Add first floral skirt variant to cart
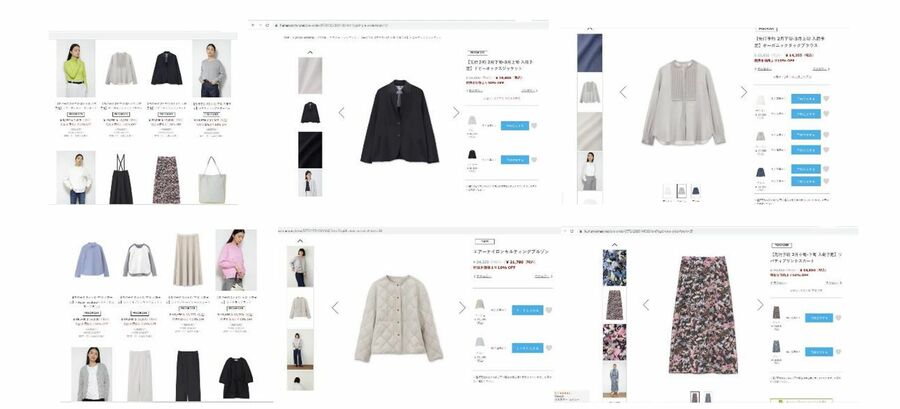This screenshot has height=409, width=900. (818, 318)
